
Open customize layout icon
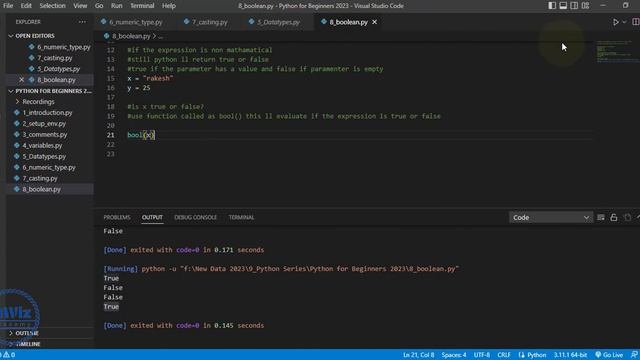tap(585, 6)
